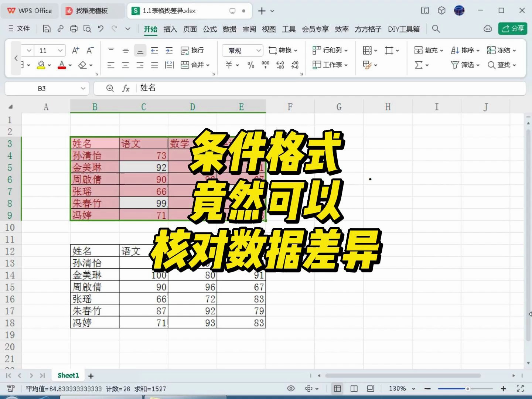Click the Distributed alignment icon
This screenshot has height=399, width=532.
point(169,65)
